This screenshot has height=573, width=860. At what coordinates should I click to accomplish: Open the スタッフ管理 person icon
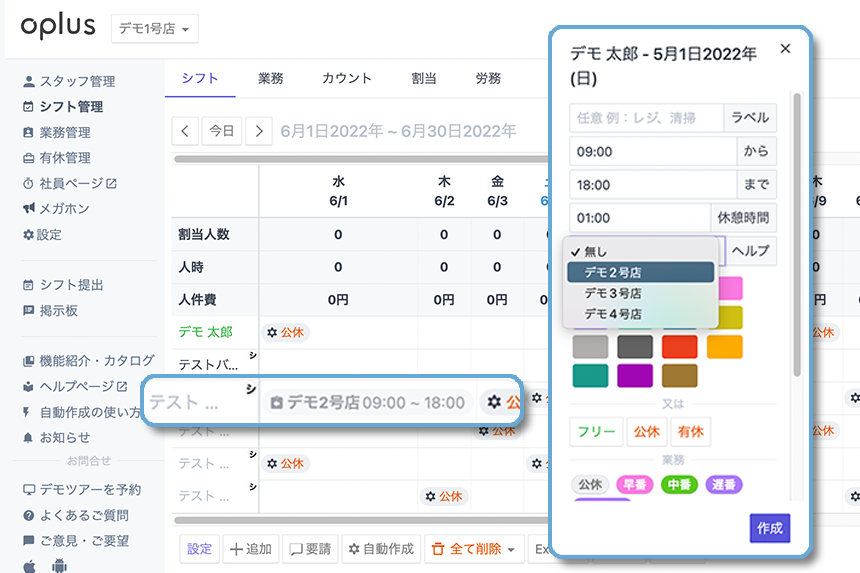pos(29,82)
